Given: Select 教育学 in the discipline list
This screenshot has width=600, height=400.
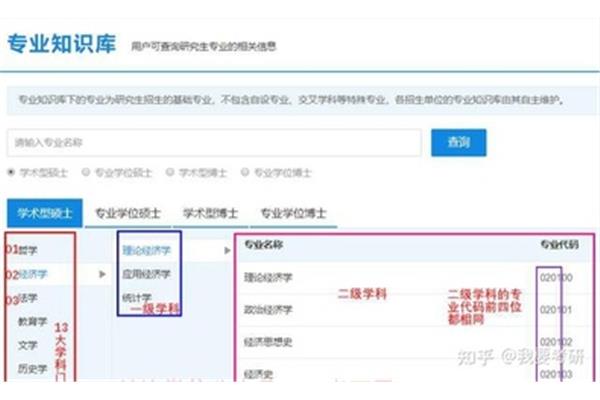Looking at the screenshot, I should 33,322.
